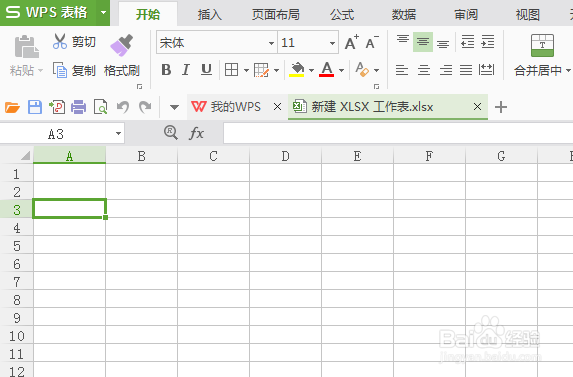Open the Paste options dropdown
Screen dimensions: 573x377
tap(40, 70)
